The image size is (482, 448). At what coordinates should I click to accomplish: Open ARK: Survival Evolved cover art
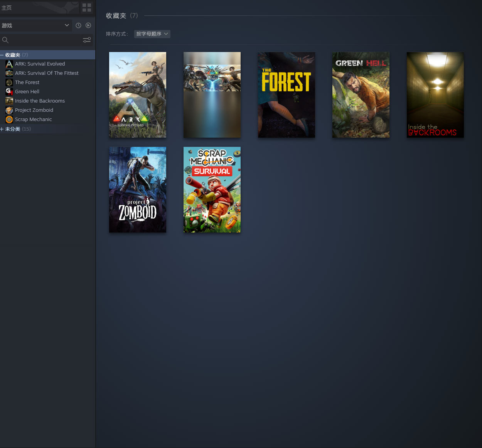coord(138,95)
